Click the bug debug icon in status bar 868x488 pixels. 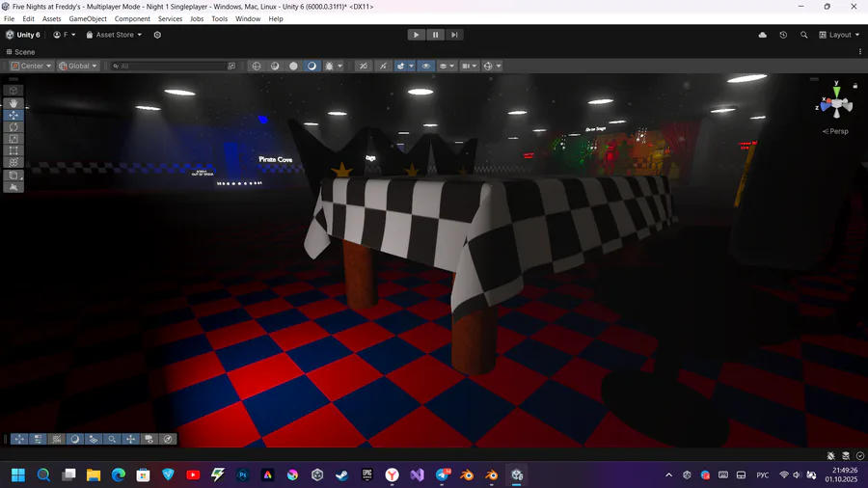point(831,456)
